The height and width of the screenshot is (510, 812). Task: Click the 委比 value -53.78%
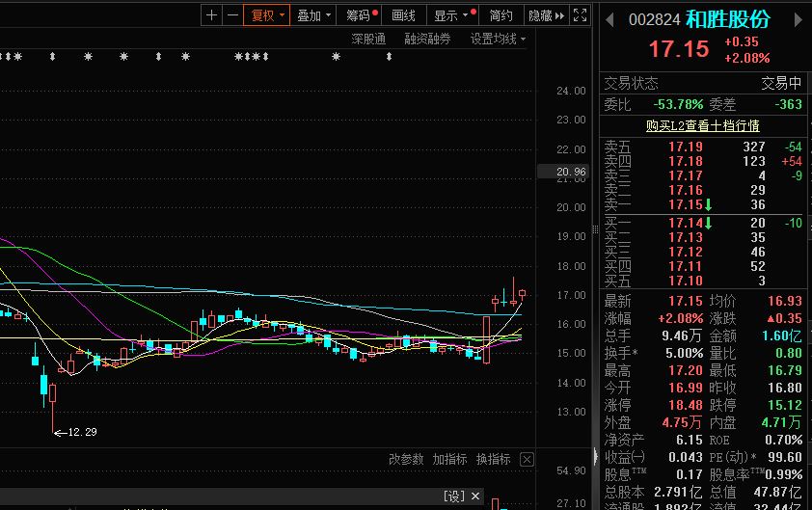click(678, 104)
